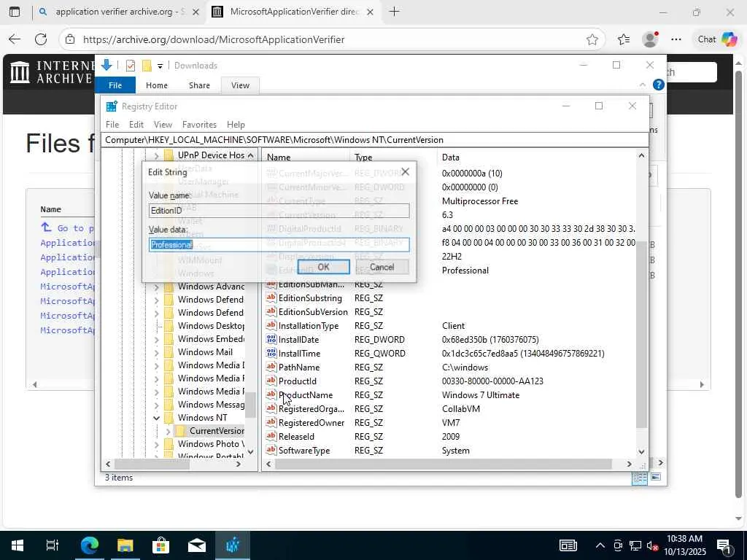Click the Value data input field
The height and width of the screenshot is (560, 747).
coord(279,244)
